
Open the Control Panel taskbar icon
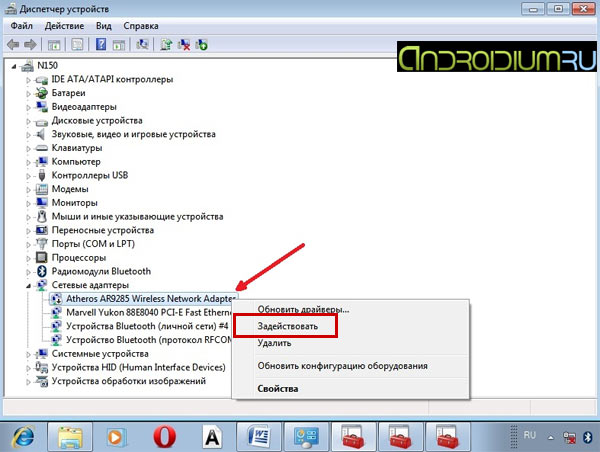(x=306, y=436)
